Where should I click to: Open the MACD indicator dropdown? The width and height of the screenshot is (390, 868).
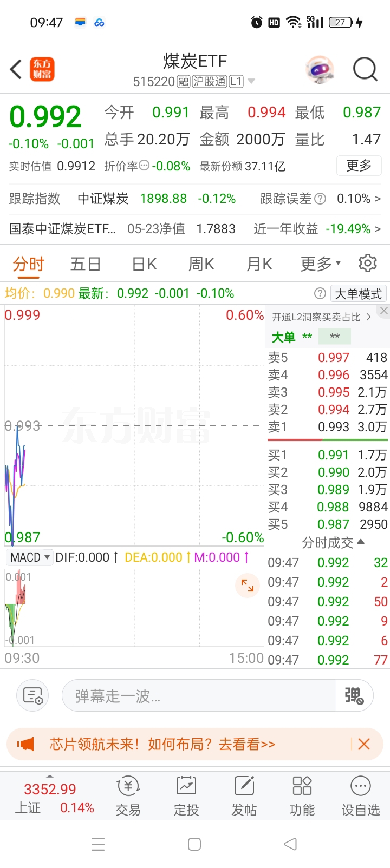pos(30,557)
